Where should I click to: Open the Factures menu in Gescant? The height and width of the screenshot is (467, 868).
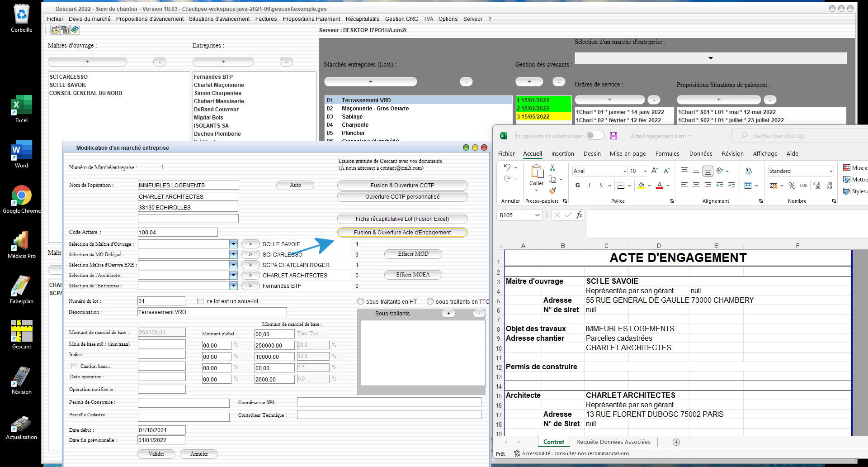[x=266, y=19]
